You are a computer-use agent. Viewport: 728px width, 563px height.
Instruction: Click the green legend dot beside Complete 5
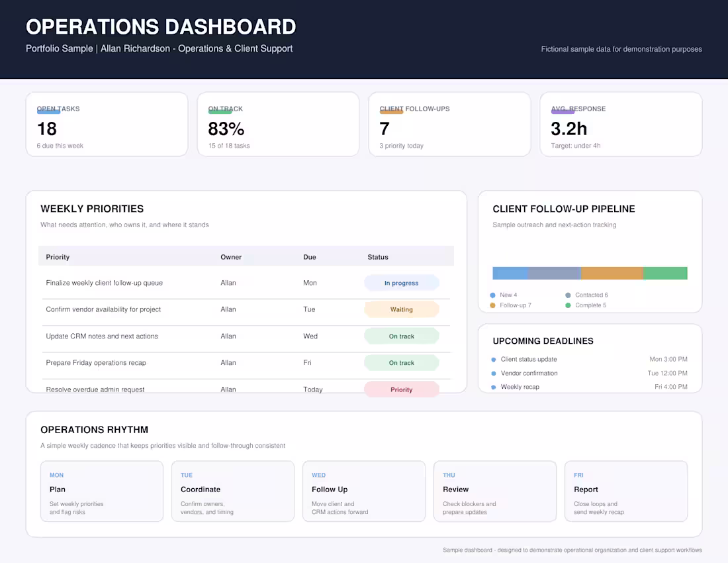click(x=568, y=305)
